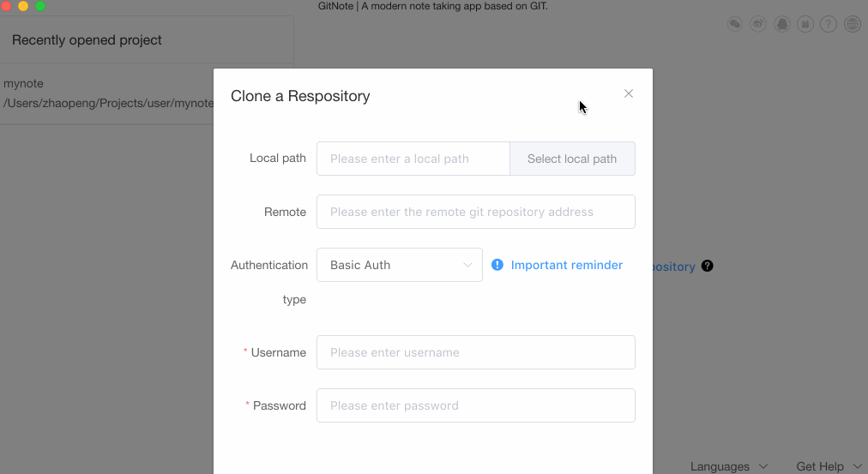
Task: Click the WeChat icon in the header
Action: coord(735,24)
